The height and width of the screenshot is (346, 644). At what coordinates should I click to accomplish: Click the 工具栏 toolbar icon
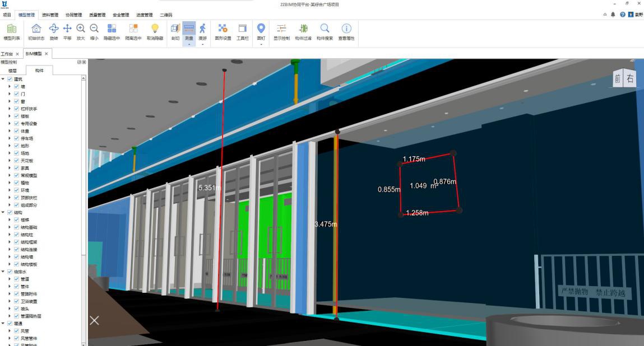[x=243, y=32]
